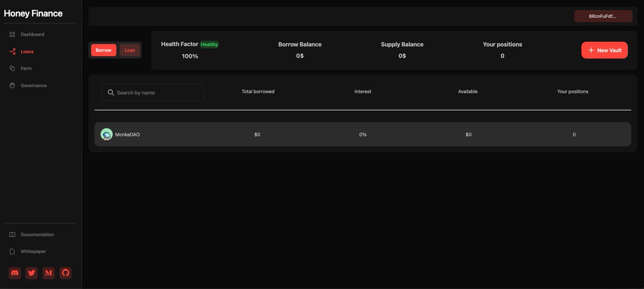Click the Documentation book icon
This screenshot has height=289, width=644.
pos(12,235)
